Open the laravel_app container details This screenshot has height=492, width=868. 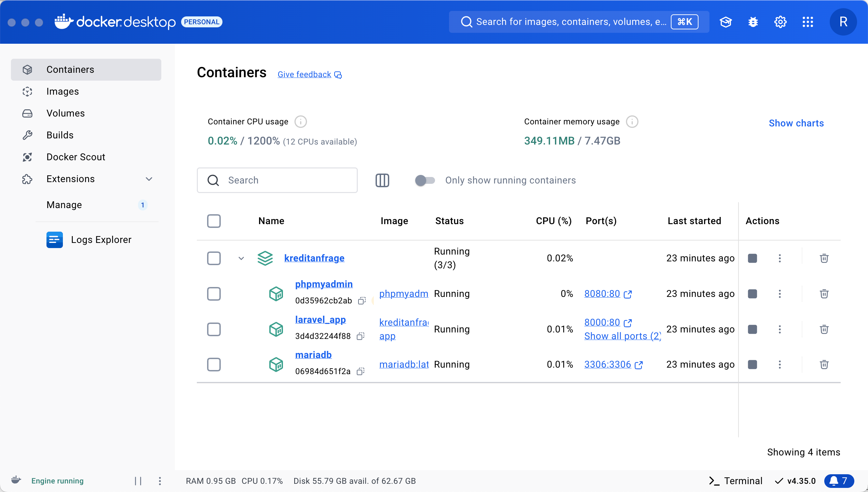point(321,320)
